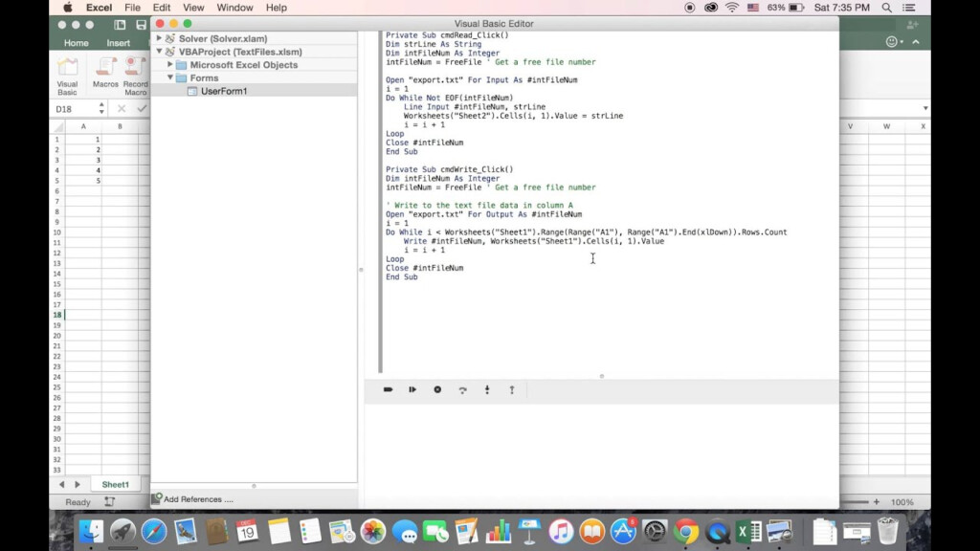This screenshot has width=980, height=551.
Task: Go to next sheet with right arrow
Action: pos(78,484)
